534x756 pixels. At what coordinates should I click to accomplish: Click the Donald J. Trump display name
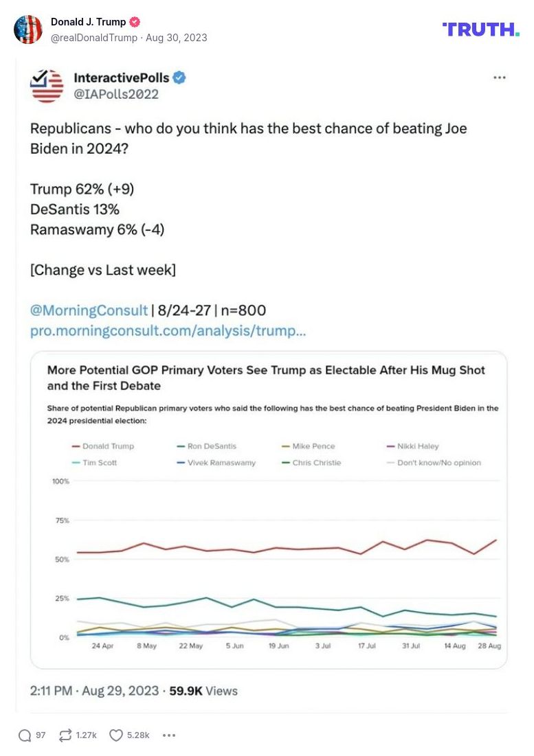[88, 22]
